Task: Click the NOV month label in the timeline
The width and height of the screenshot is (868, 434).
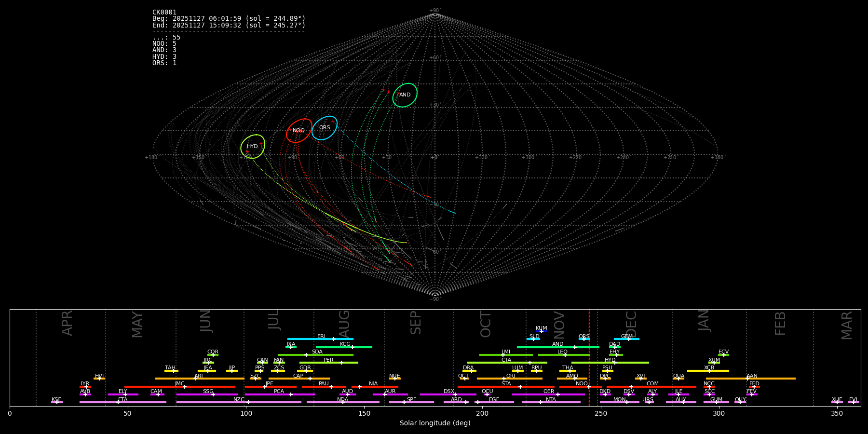Action: (x=559, y=325)
